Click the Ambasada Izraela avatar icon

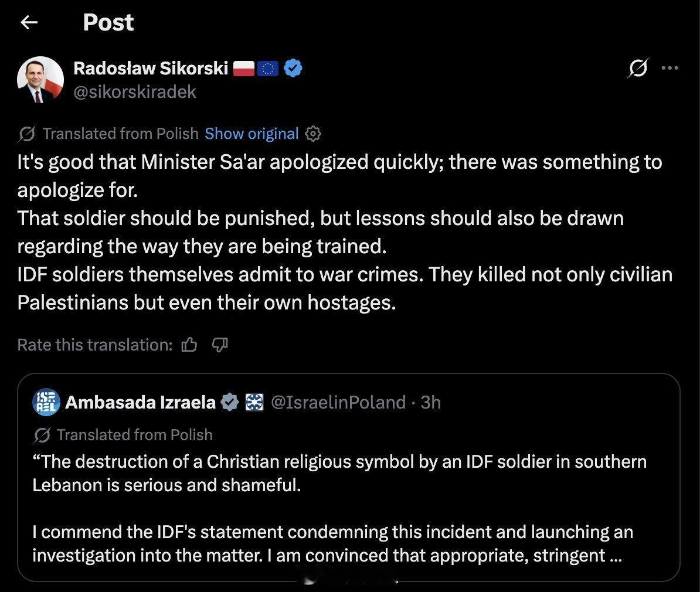[46, 402]
